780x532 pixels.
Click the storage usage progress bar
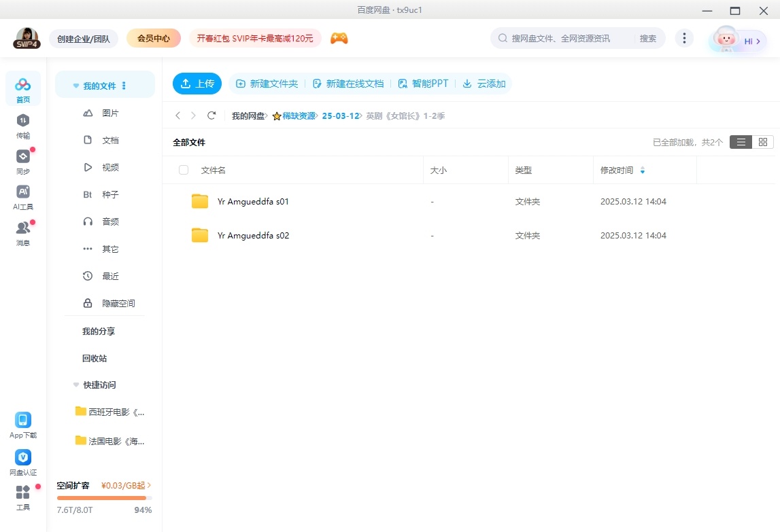(104, 497)
